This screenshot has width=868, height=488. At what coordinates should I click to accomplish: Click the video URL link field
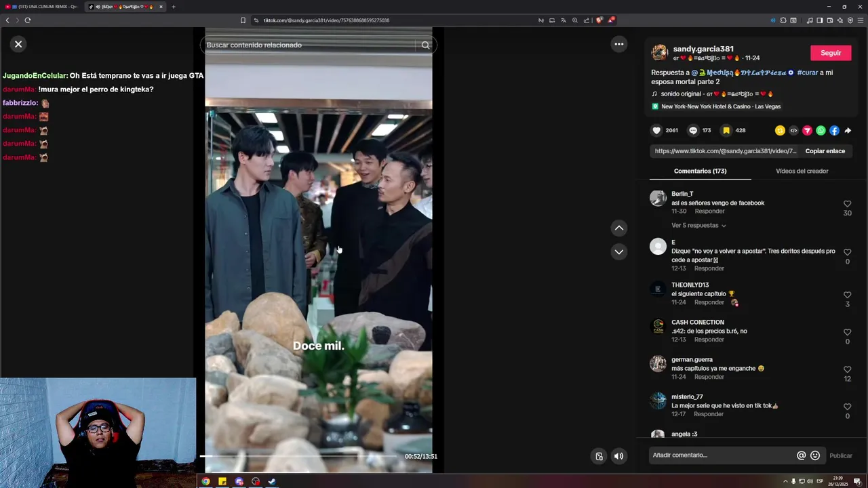(726, 151)
